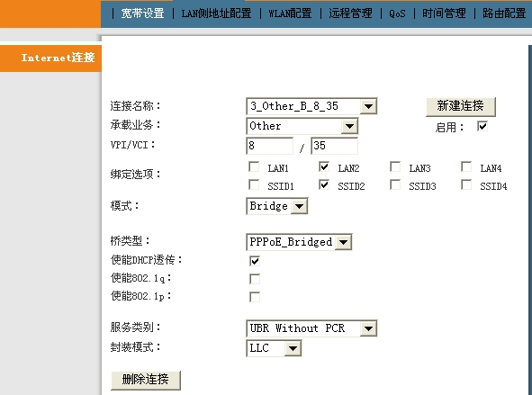Click the VCI input field containing 35

335,146
